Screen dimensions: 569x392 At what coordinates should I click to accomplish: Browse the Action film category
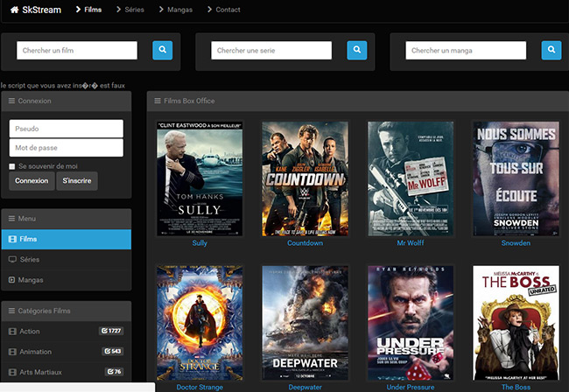point(67,332)
